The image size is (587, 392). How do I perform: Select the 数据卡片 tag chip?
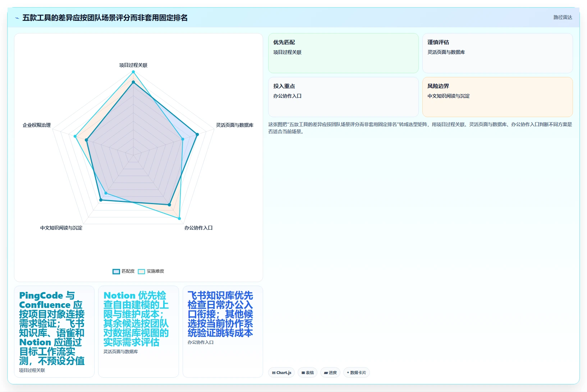pos(356,373)
